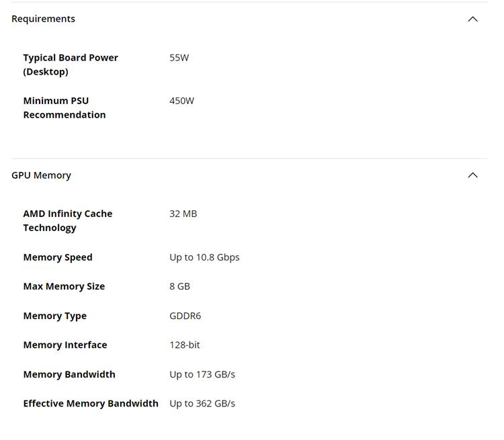
Task: Click the Up to 10.8 Gbps value
Action: coord(204,257)
